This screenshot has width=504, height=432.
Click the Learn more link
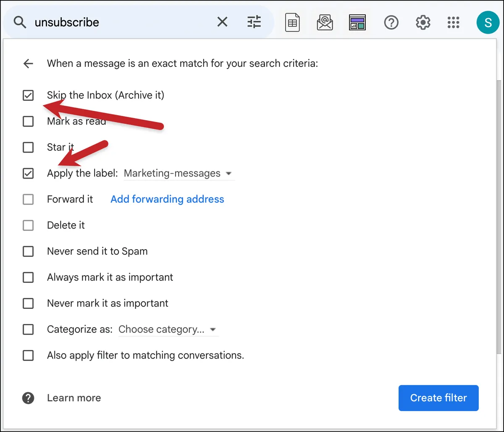click(74, 398)
